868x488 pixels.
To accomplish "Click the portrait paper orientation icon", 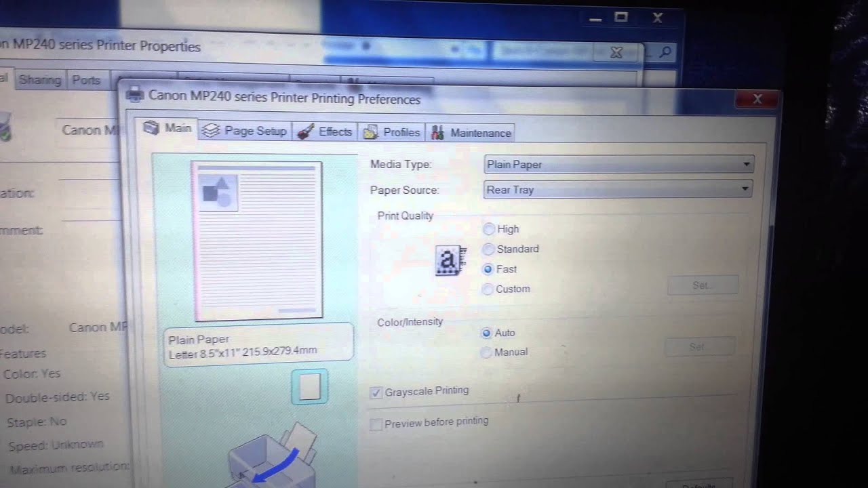I will pyautogui.click(x=310, y=387).
